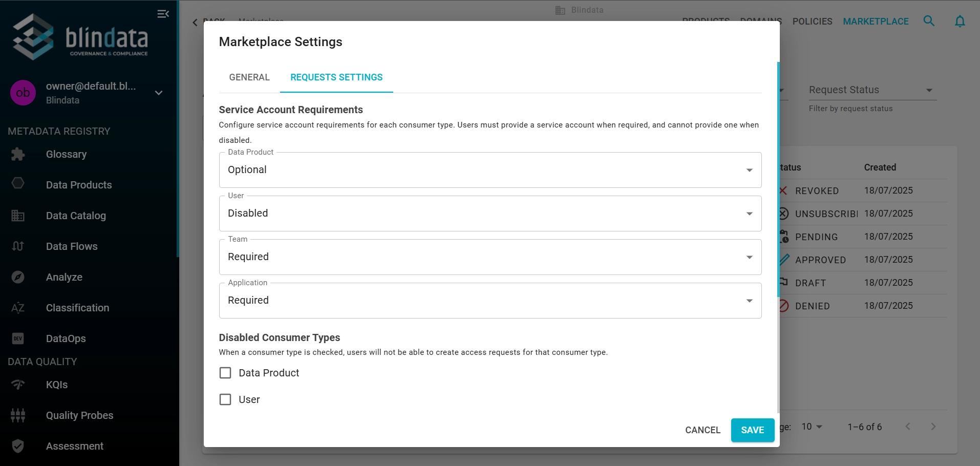The width and height of the screenshot is (980, 466).
Task: Select the APPROVED status row text
Action: [820, 260]
